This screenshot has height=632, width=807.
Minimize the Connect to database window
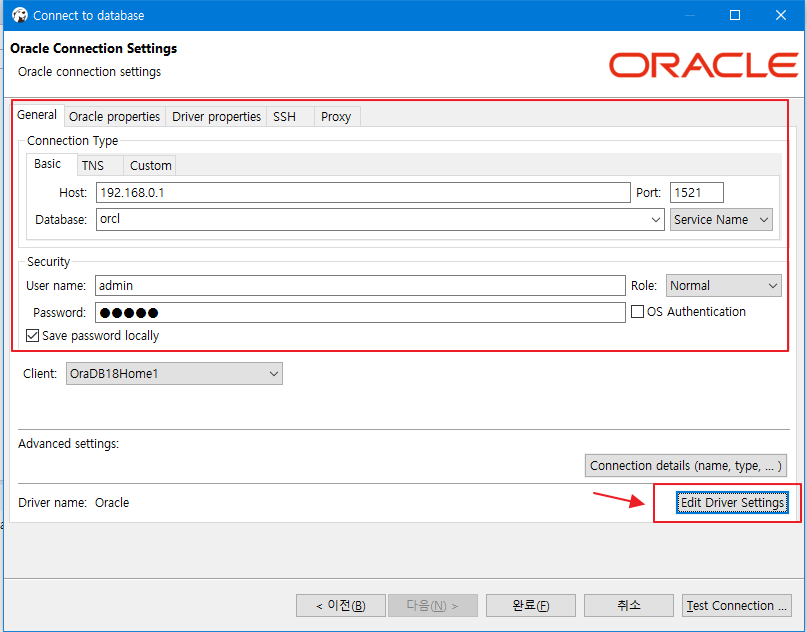click(690, 15)
